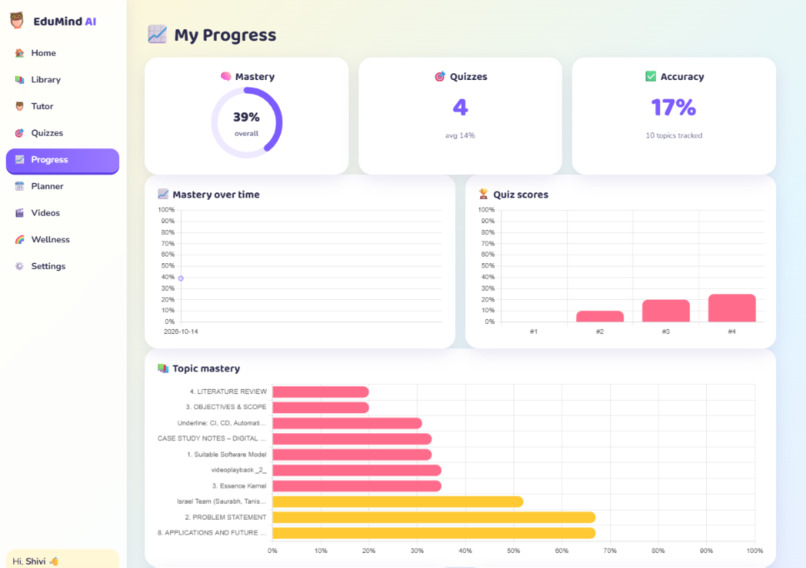
Task: Click the Topic mastery heading
Action: (206, 369)
